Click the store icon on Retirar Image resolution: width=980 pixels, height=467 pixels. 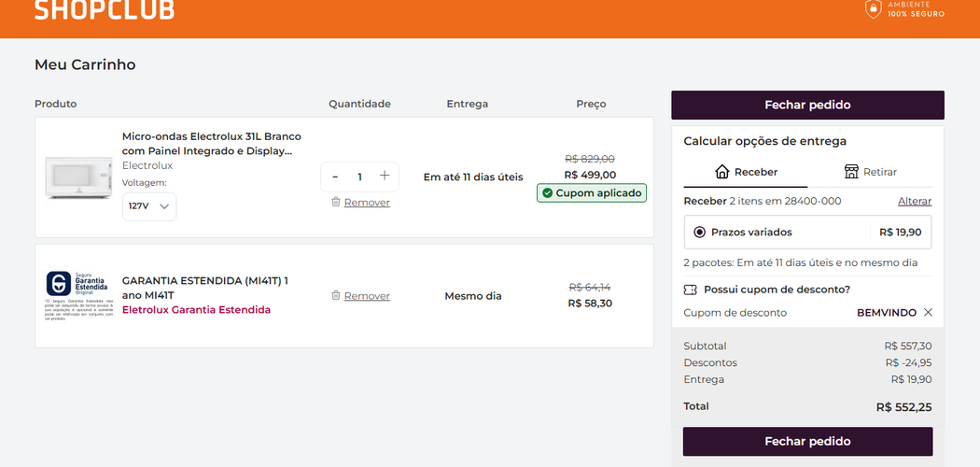pos(851,172)
